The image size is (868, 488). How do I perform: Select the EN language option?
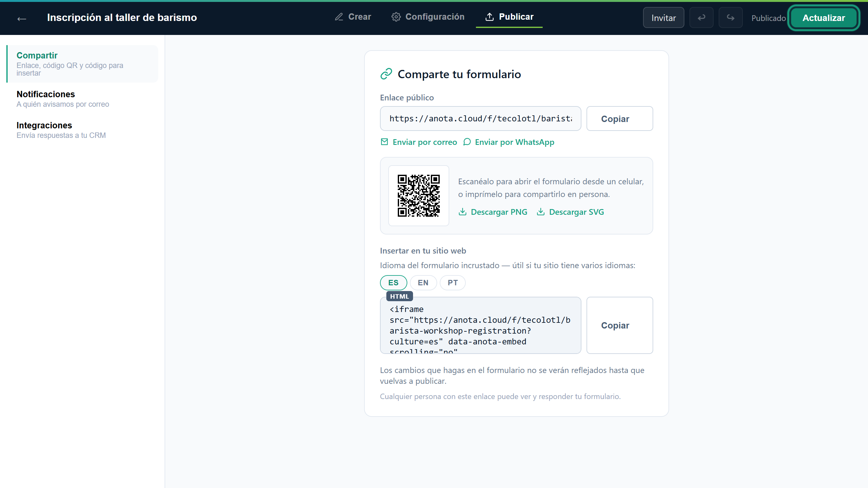click(x=423, y=282)
